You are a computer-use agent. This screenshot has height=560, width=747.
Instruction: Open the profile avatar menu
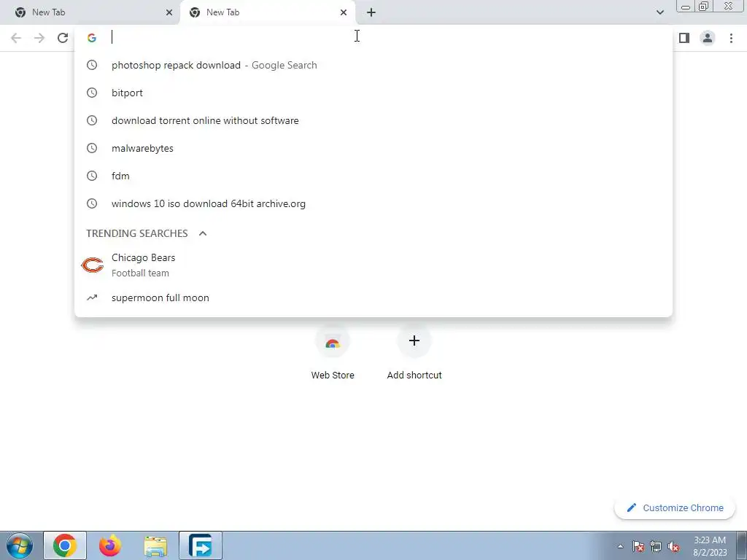708,38
